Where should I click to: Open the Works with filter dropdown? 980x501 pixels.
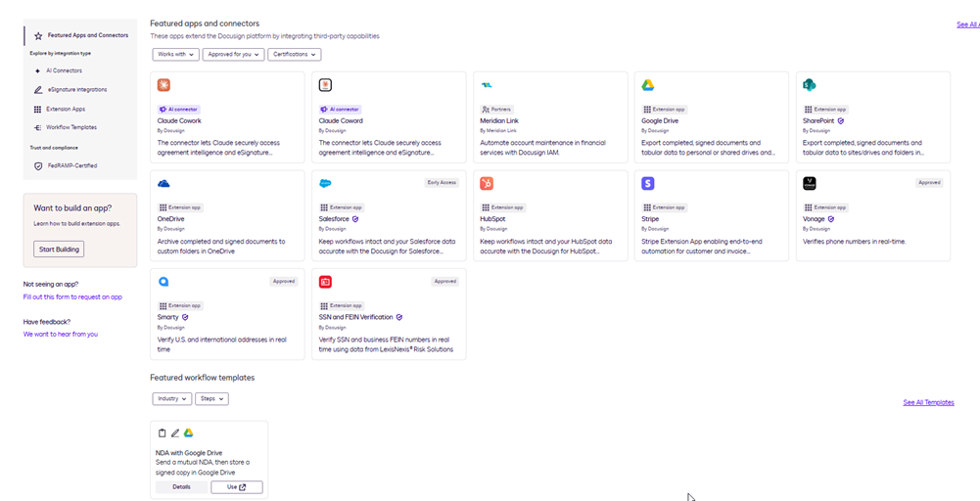[176, 55]
